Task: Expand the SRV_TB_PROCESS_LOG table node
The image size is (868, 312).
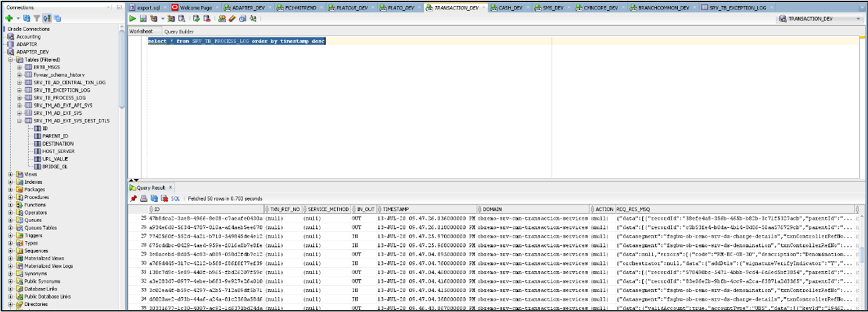Action: click(x=19, y=97)
